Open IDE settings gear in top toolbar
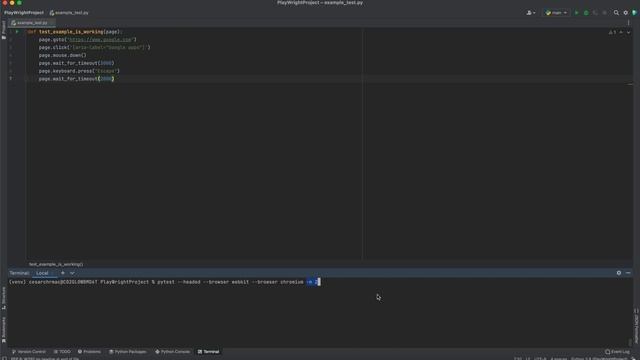The height and width of the screenshot is (360, 640). tap(625, 13)
